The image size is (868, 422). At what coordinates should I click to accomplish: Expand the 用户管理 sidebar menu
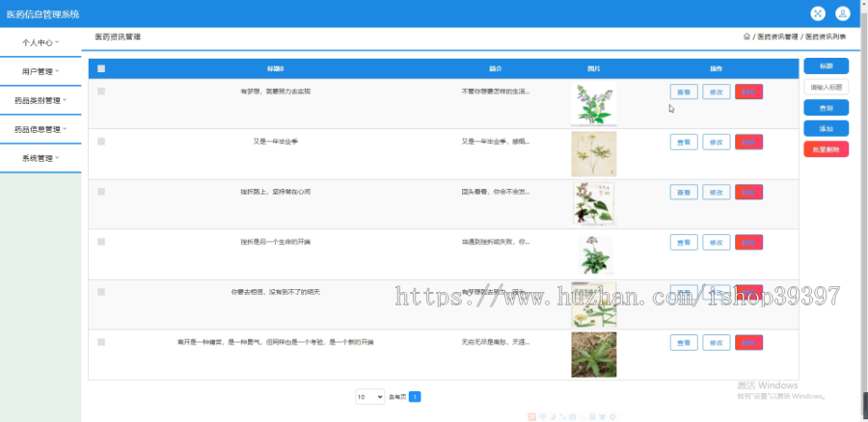tap(41, 71)
